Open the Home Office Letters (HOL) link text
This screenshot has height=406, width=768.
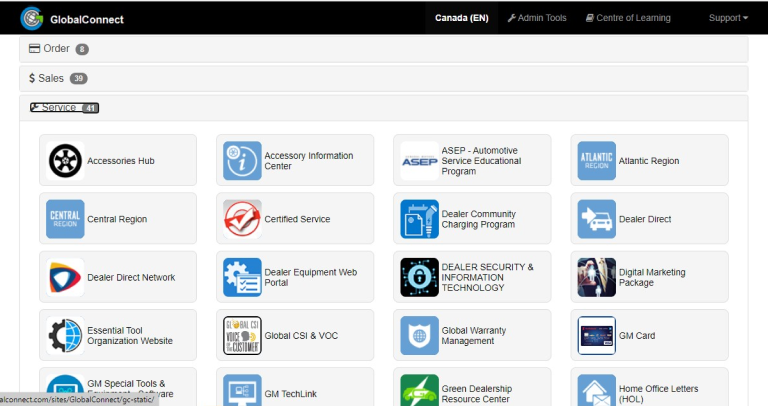click(658, 394)
